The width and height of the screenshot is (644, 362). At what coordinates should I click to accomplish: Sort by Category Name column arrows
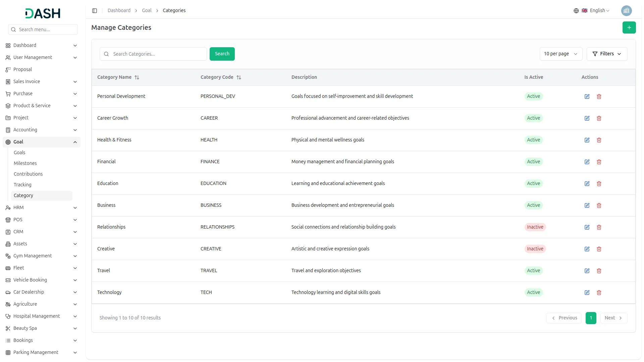pyautogui.click(x=137, y=77)
